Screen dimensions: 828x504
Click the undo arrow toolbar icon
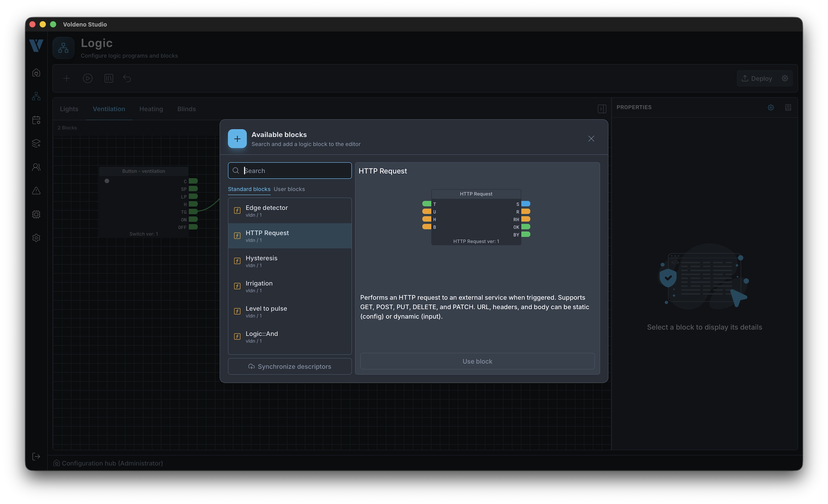coord(127,78)
